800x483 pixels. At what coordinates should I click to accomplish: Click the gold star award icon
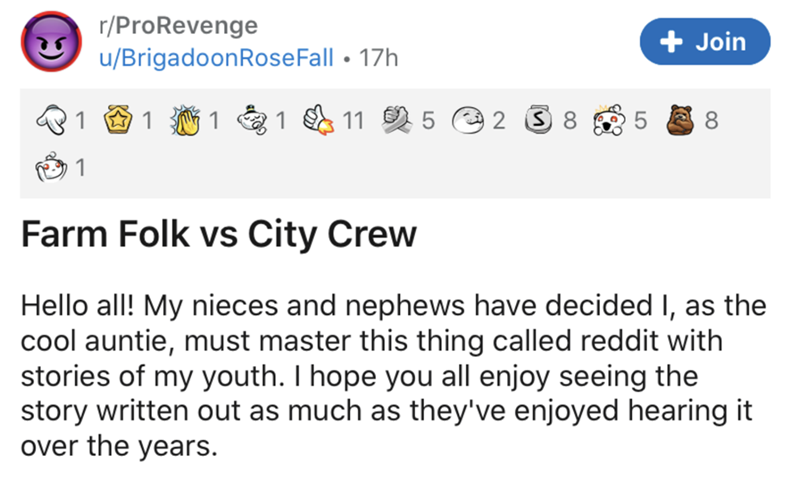(x=121, y=123)
